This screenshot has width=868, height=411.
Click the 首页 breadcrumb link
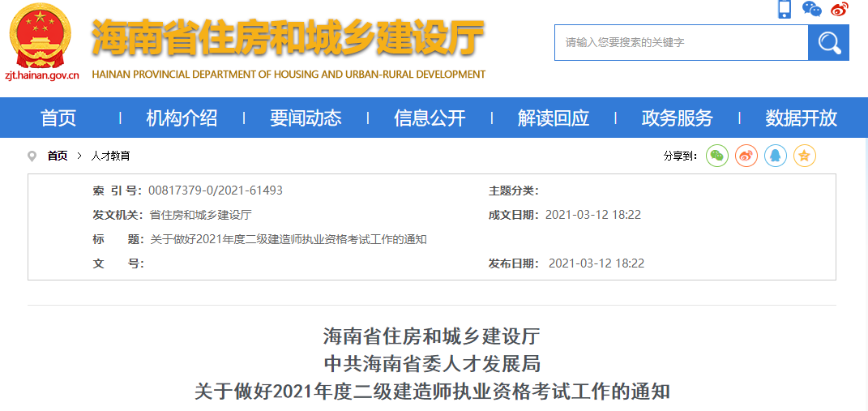[x=58, y=156]
